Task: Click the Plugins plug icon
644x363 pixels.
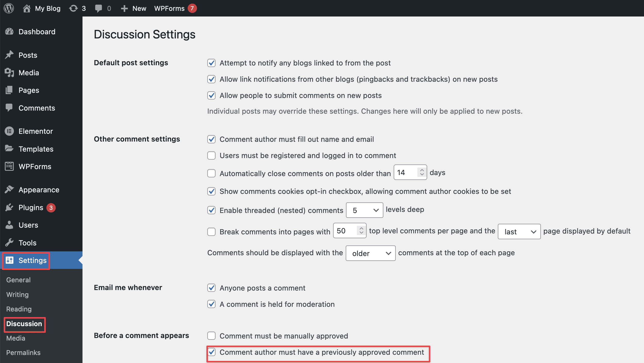Action: point(9,208)
